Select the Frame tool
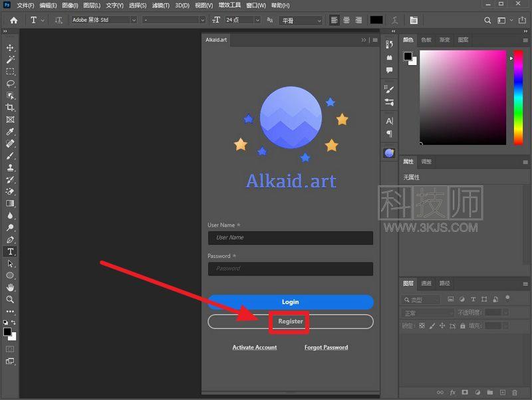532x400 pixels. [10, 120]
